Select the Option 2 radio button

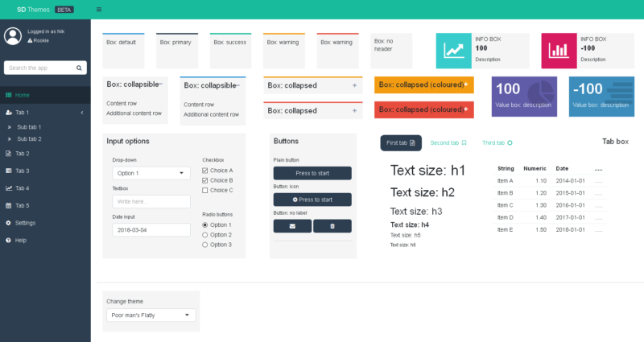tap(205, 234)
